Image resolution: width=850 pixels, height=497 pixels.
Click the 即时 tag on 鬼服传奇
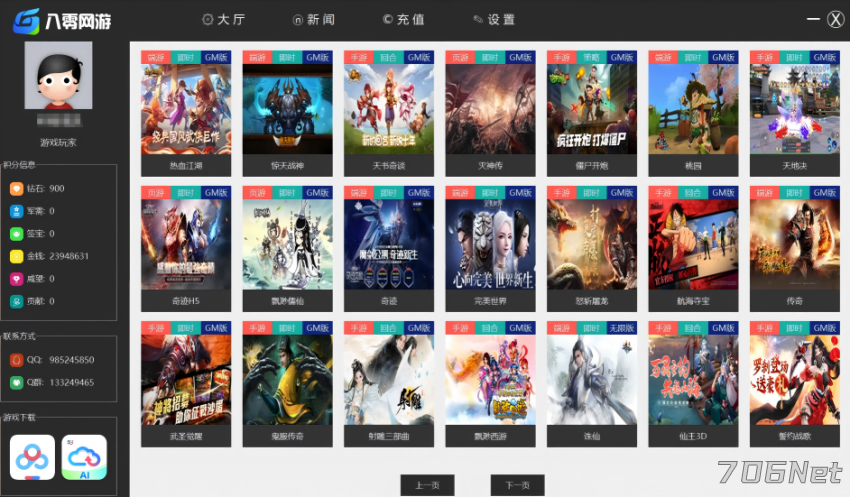(x=287, y=328)
